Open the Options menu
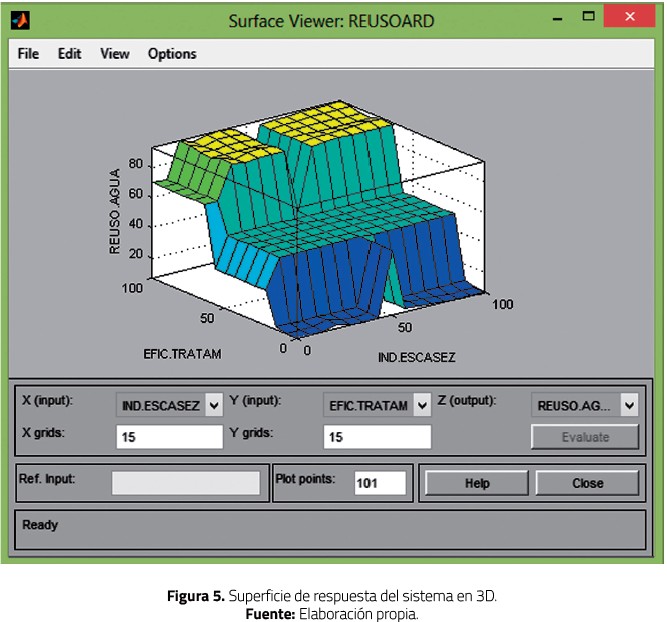This screenshot has height=622, width=667. [x=172, y=54]
